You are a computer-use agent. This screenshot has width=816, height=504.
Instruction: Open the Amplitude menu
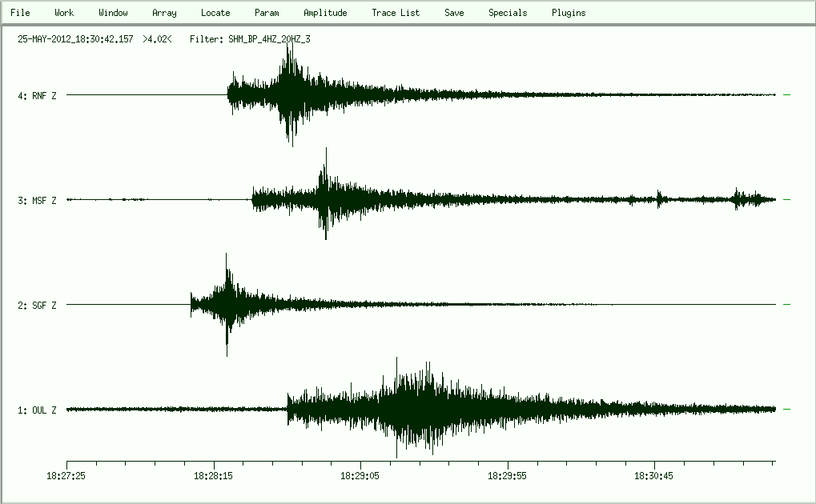coord(325,13)
